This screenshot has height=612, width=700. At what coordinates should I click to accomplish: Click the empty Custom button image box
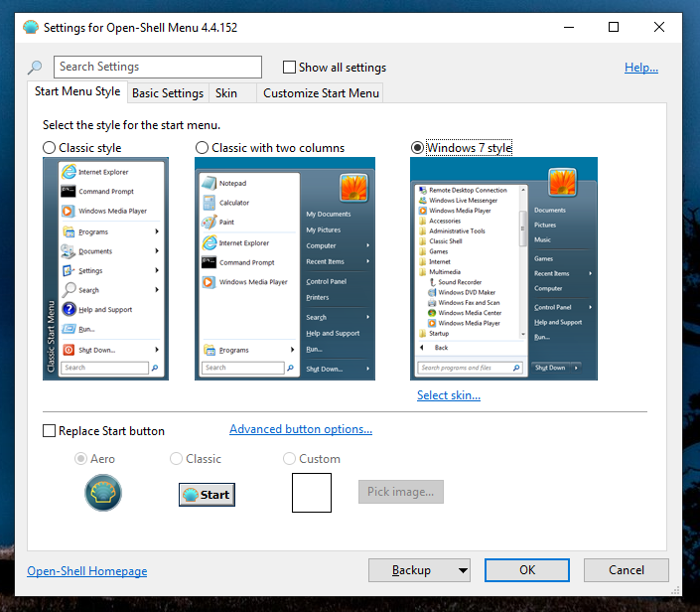[312, 493]
